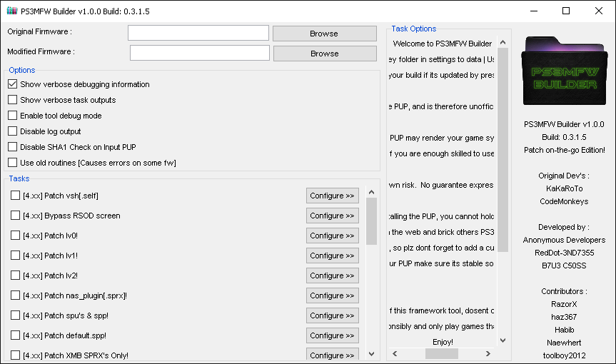This screenshot has height=364, width=616.
Task: Click the Modified Firmware path field
Action: (200, 53)
